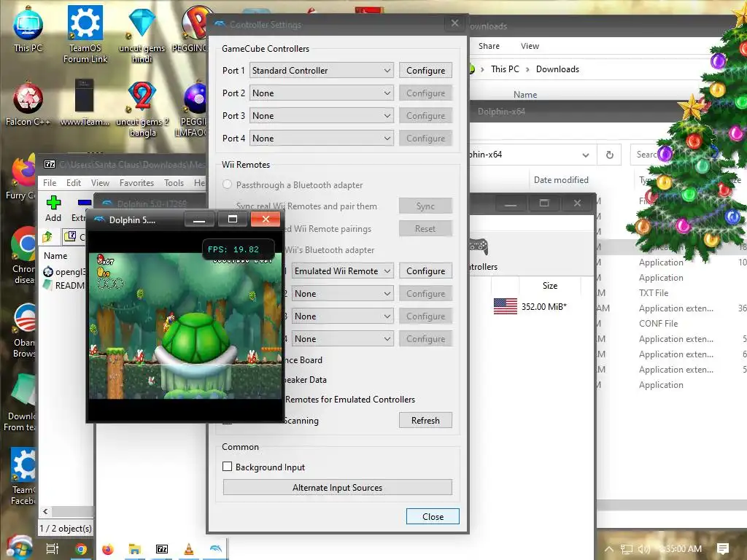Click 7-Zip up-folder arrow icon
The width and height of the screenshot is (747, 560).
[x=47, y=237]
